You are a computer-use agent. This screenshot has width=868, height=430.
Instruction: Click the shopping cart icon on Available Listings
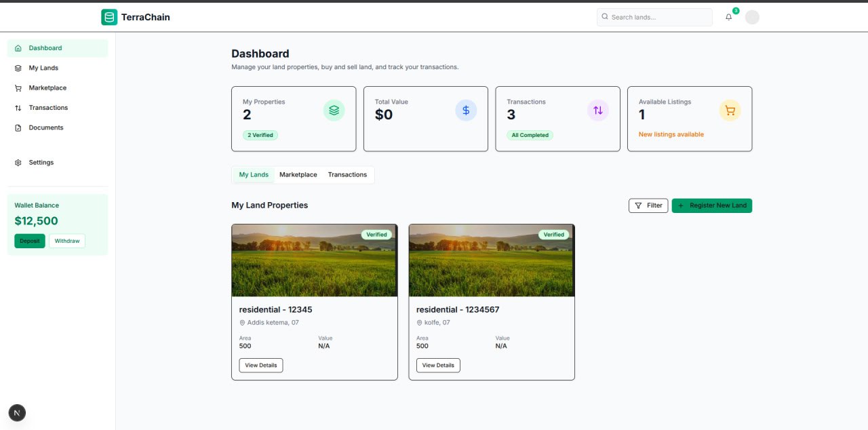tap(730, 110)
